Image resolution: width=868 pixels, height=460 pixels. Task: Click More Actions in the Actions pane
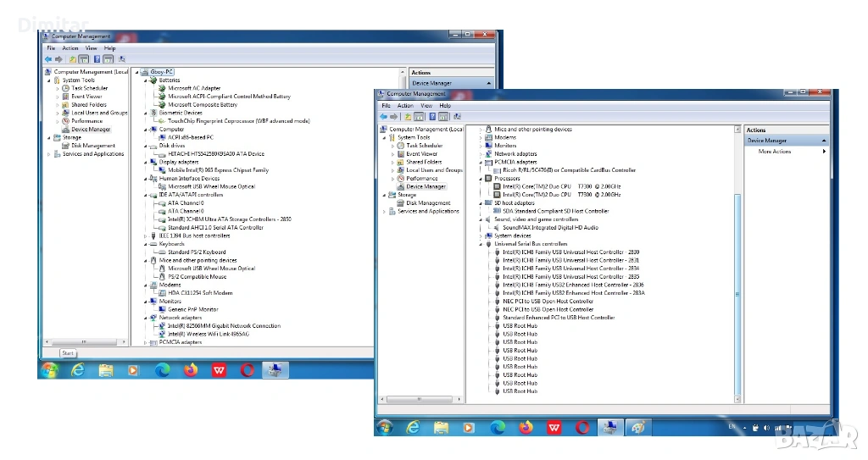(774, 152)
